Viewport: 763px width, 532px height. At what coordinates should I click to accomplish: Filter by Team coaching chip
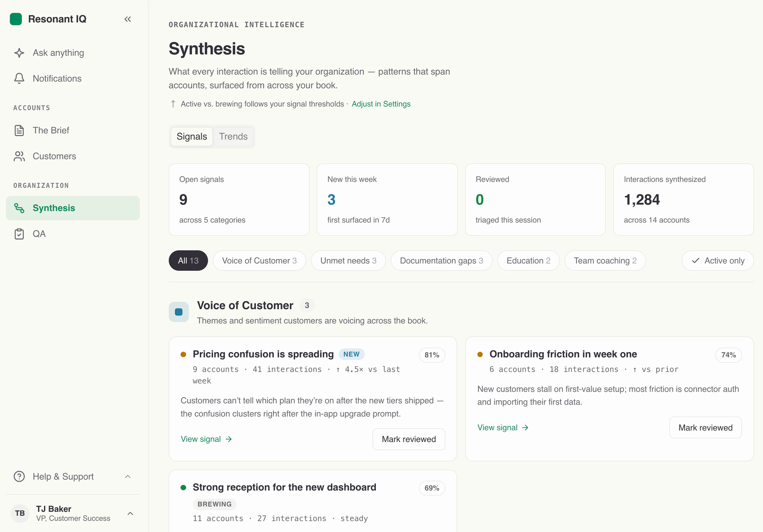[605, 260]
